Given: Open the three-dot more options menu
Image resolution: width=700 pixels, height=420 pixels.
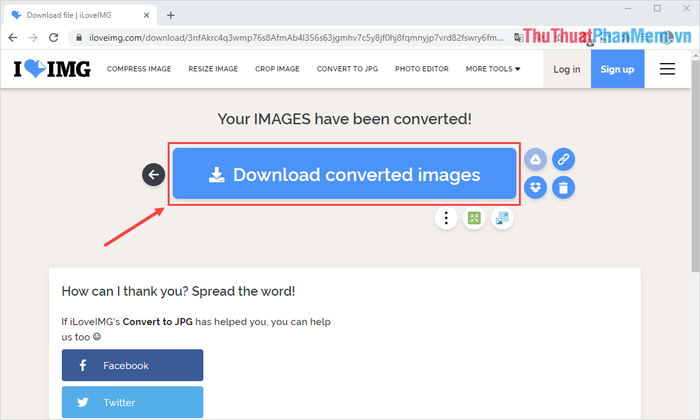Looking at the screenshot, I should coord(446,218).
